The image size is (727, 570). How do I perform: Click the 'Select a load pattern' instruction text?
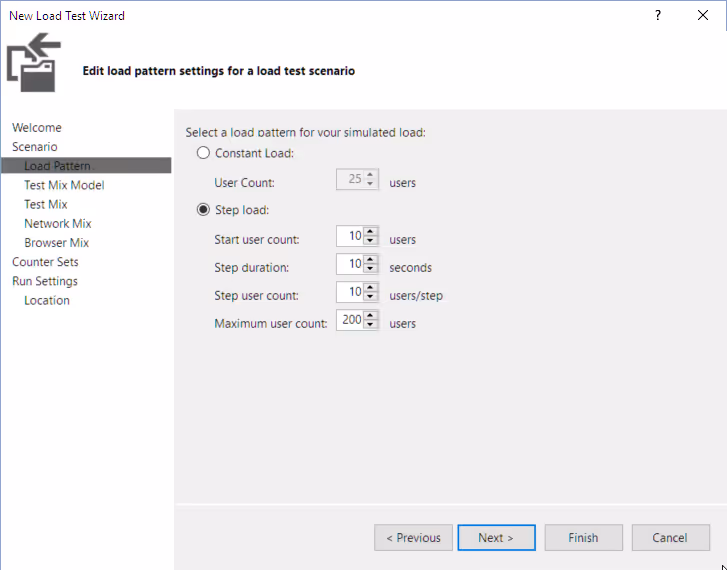[x=306, y=133]
